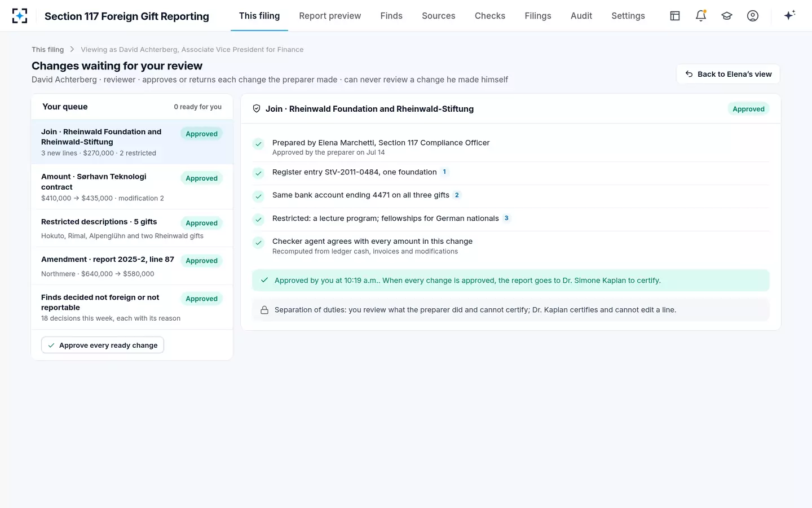Open the user account icon
The width and height of the screenshot is (812, 508).
click(x=753, y=16)
